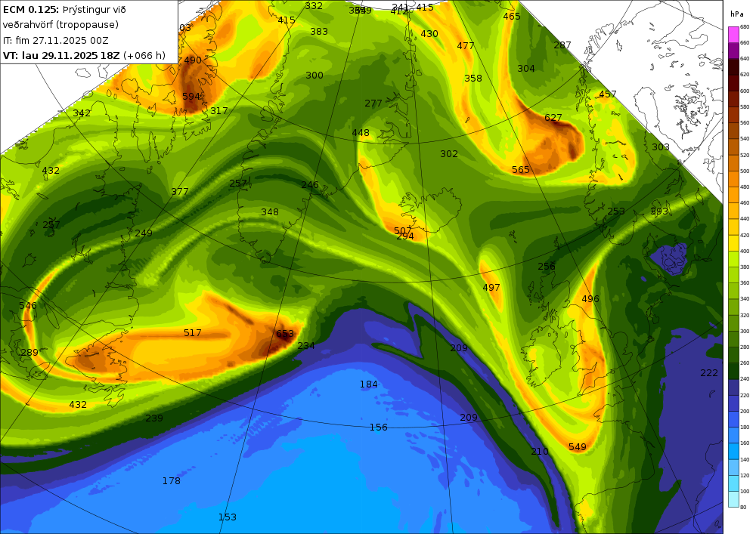Click the map value '342' at upper left
The width and height of the screenshot is (756, 534).
pyautogui.click(x=82, y=113)
